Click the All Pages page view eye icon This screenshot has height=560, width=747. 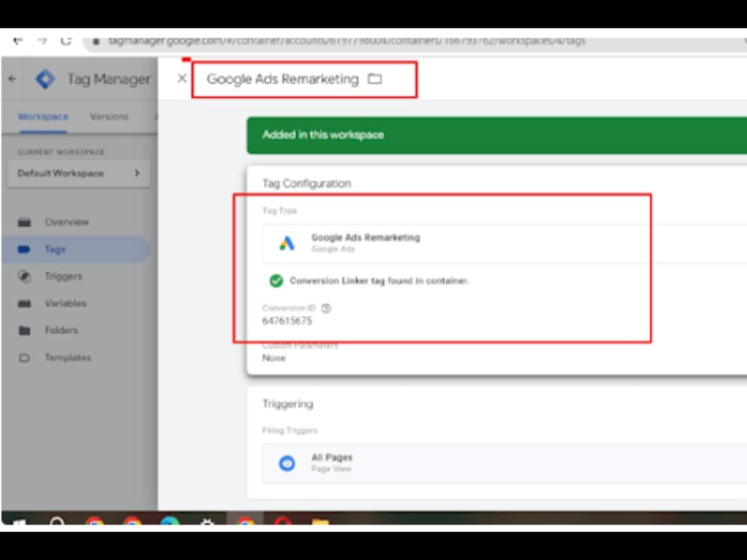coord(287,463)
